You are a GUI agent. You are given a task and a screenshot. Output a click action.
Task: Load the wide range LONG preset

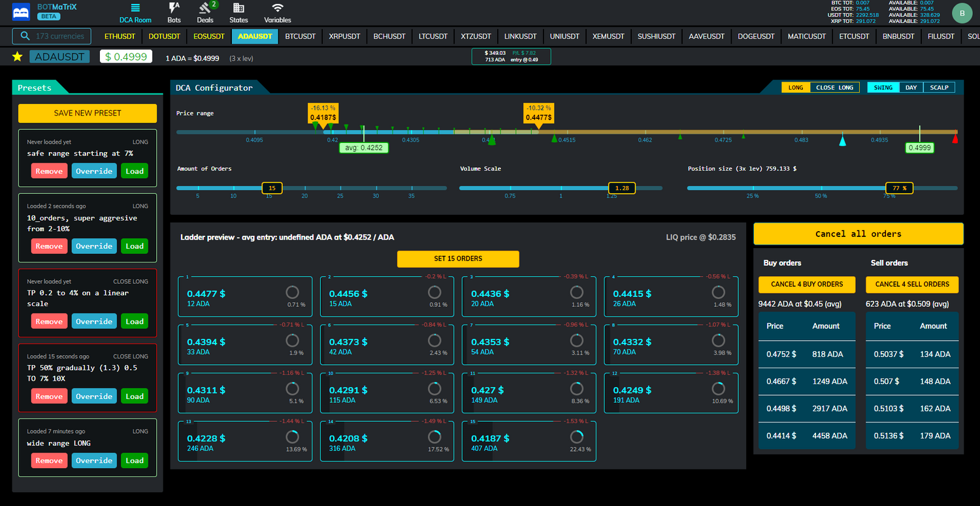[135, 460]
